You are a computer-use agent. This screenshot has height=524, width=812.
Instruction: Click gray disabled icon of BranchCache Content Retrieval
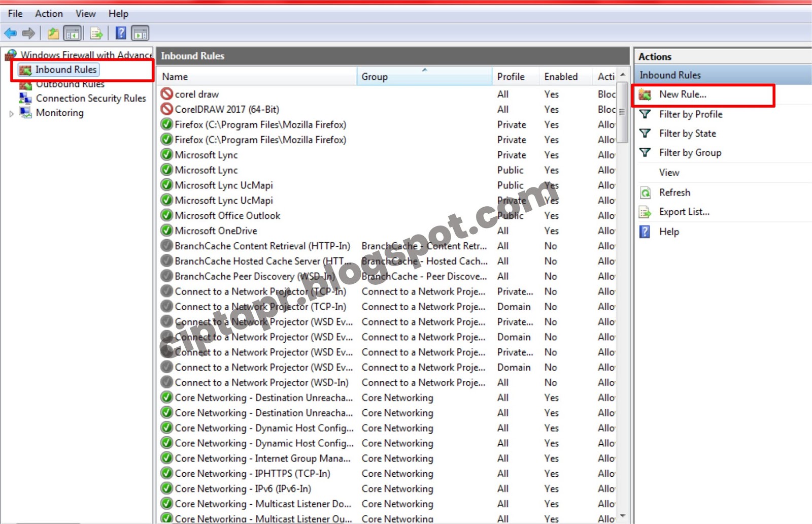(x=166, y=246)
